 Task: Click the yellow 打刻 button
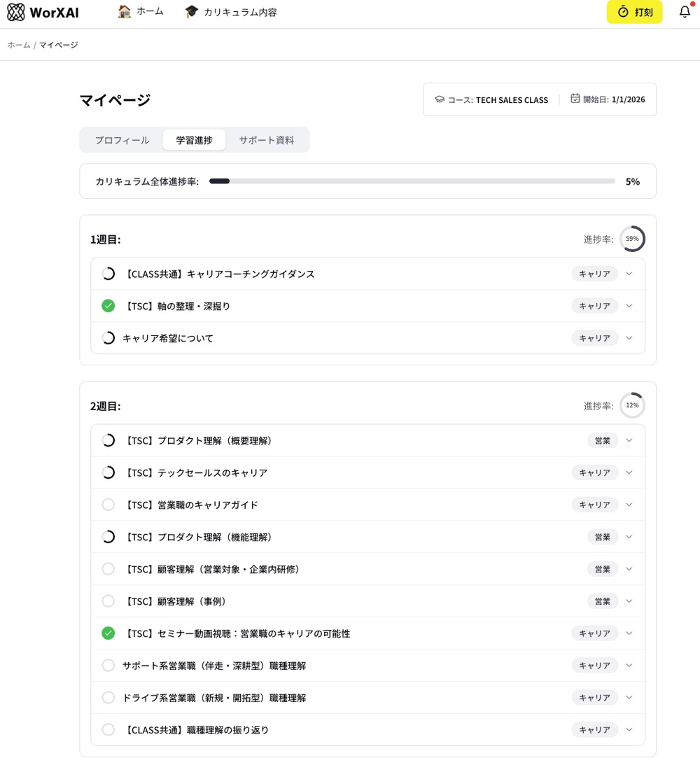pos(635,12)
